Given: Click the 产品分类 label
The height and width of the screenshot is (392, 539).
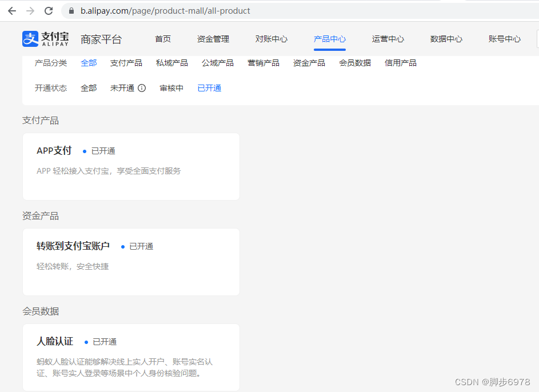Looking at the screenshot, I should (51, 63).
